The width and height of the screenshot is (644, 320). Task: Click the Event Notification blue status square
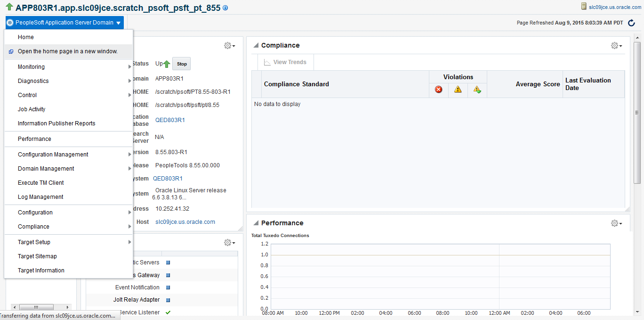click(x=168, y=287)
